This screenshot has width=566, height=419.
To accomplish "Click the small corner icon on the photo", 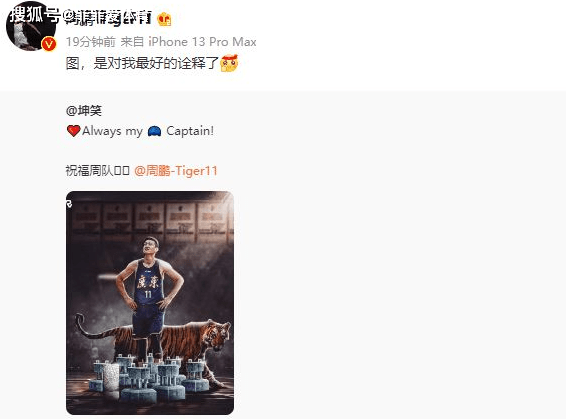I will point(69,204).
